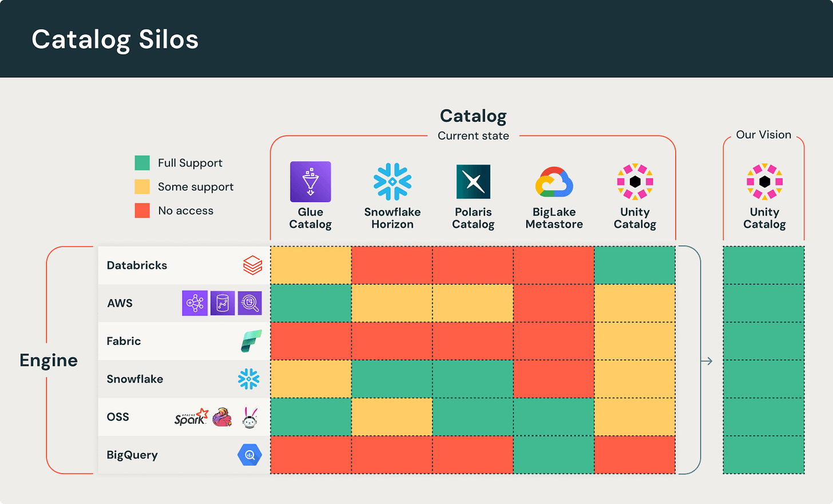Click the 'Snowflake' row label
Screen dimensions: 833x504
coord(134,379)
